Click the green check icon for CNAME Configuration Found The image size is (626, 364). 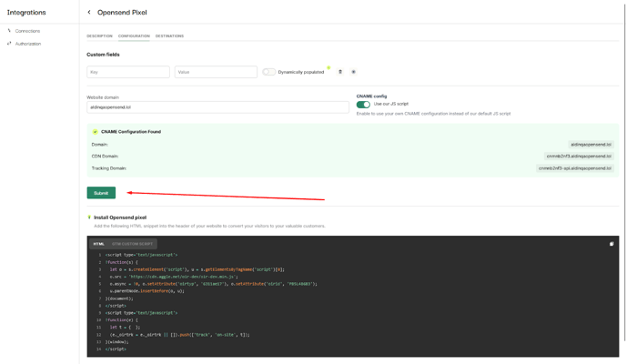(95, 132)
